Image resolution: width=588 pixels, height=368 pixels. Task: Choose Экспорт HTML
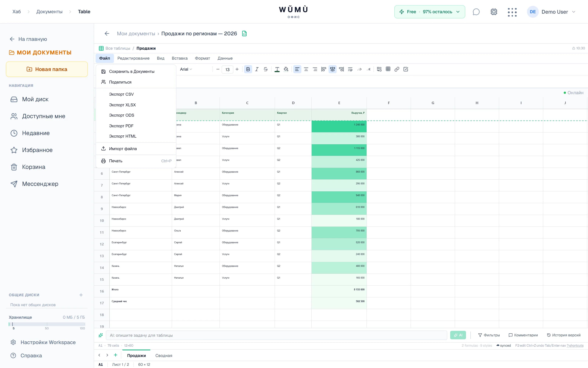(x=136, y=136)
